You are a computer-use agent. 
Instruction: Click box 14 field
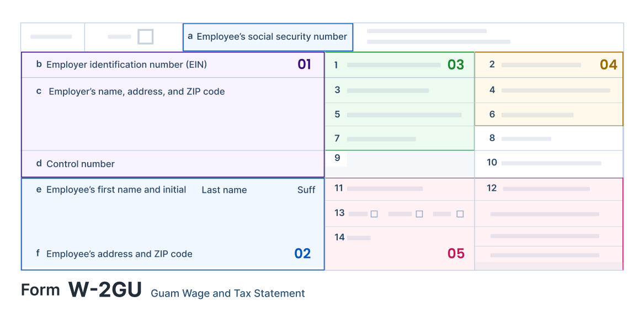click(x=400, y=249)
